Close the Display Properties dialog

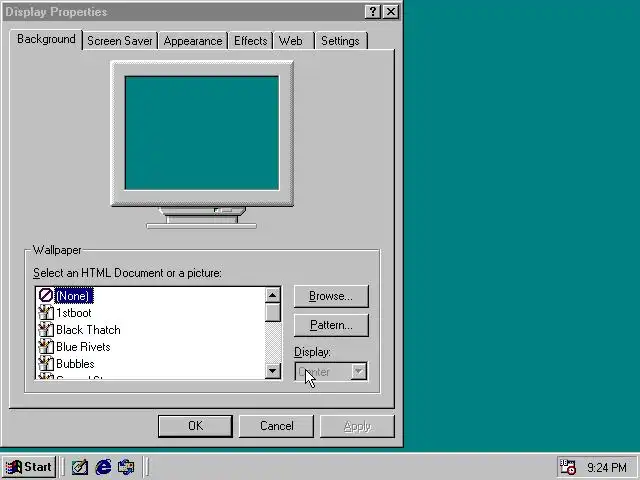point(391,12)
